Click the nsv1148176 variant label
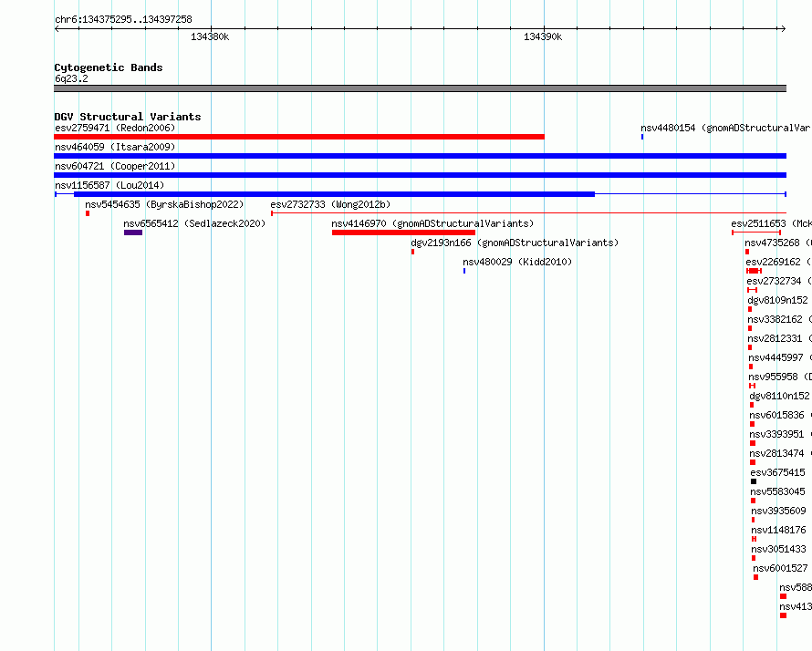The image size is (812, 651). pos(779,530)
